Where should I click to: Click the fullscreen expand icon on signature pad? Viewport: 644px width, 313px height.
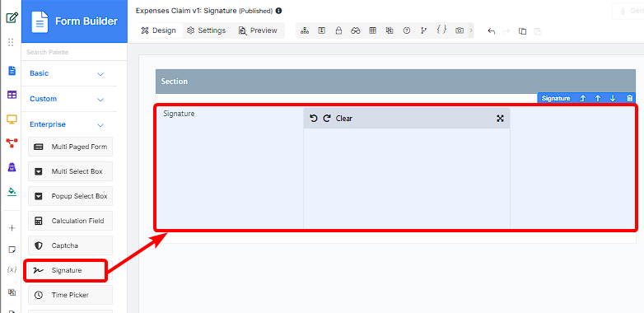[x=500, y=119]
